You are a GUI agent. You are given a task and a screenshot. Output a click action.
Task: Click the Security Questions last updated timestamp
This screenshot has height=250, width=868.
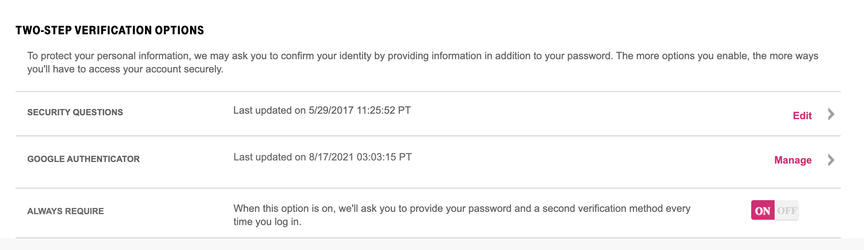coord(322,110)
